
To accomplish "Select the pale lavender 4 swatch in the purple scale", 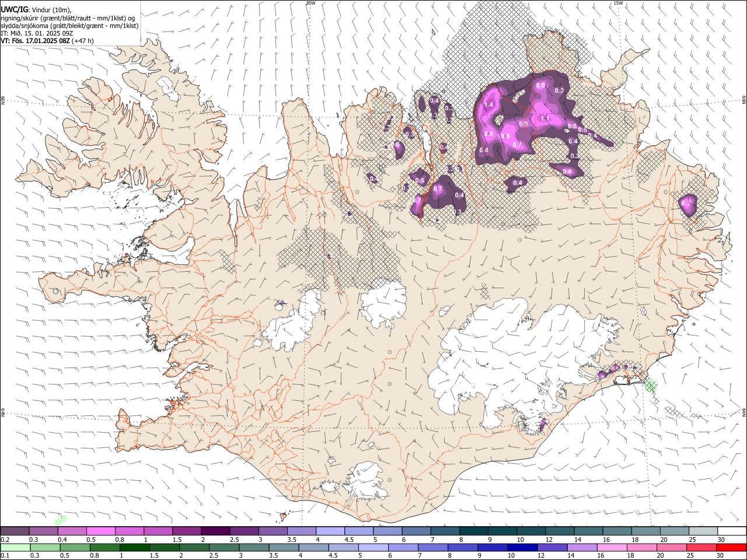I will point(330,531).
